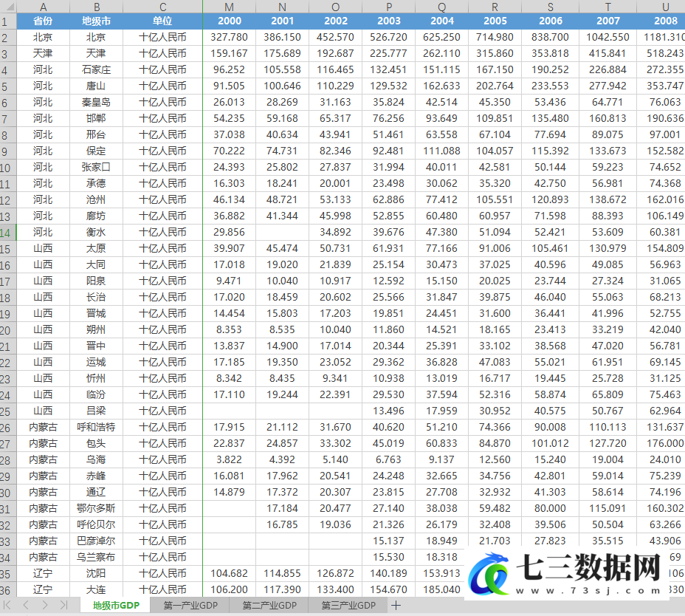Click the 2003 year header cell
Viewport: 685px width, 616px height.
[x=389, y=21]
